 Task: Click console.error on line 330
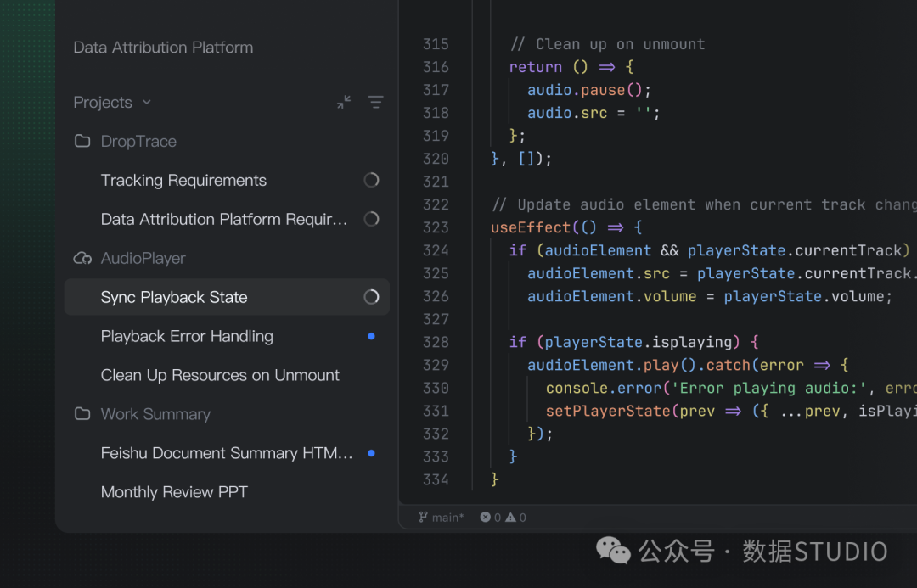pyautogui.click(x=603, y=388)
